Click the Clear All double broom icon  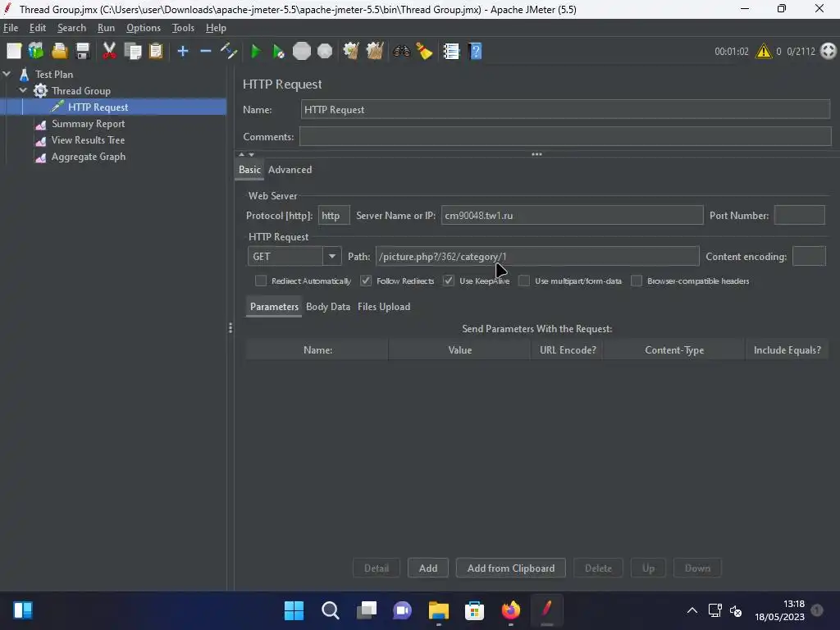click(374, 52)
